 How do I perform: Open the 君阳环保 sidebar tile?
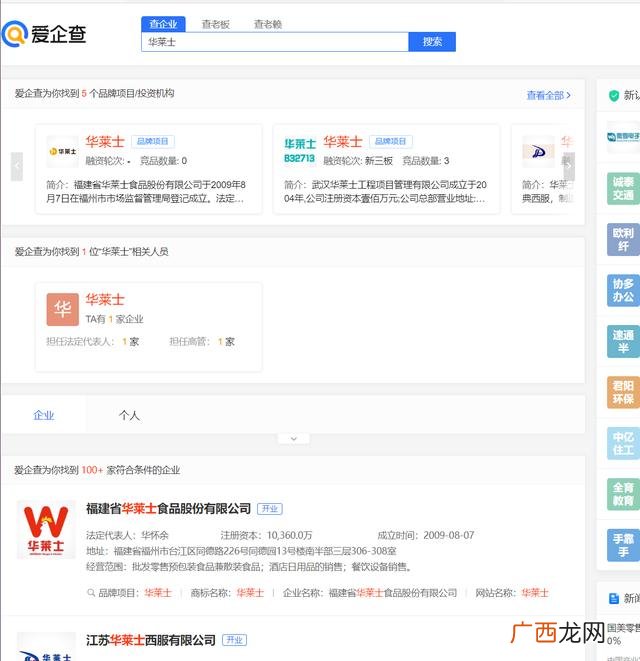pyautogui.click(x=623, y=392)
